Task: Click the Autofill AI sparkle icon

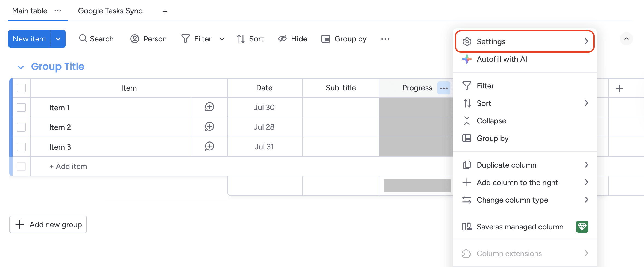Action: pyautogui.click(x=467, y=59)
